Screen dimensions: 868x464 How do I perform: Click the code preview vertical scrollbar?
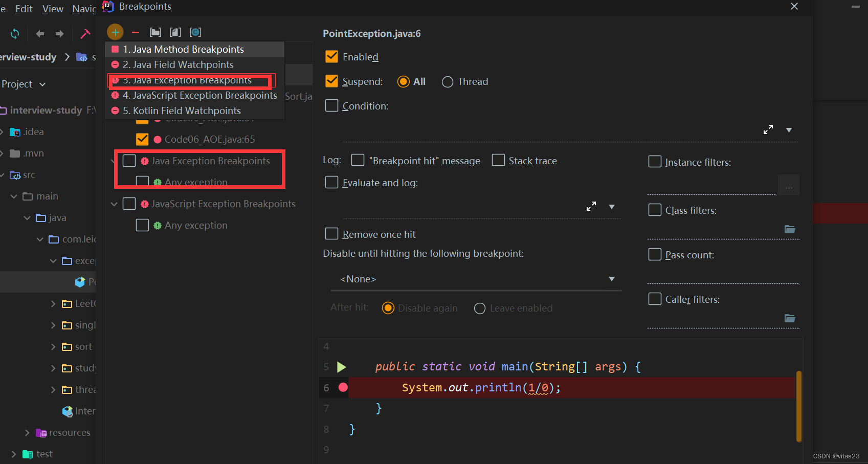(x=798, y=406)
